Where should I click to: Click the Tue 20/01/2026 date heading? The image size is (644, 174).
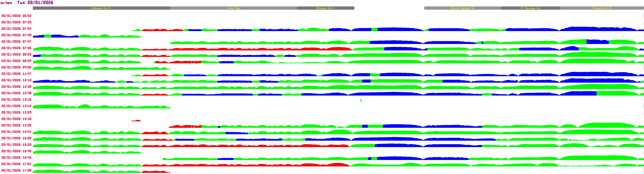coord(35,3)
